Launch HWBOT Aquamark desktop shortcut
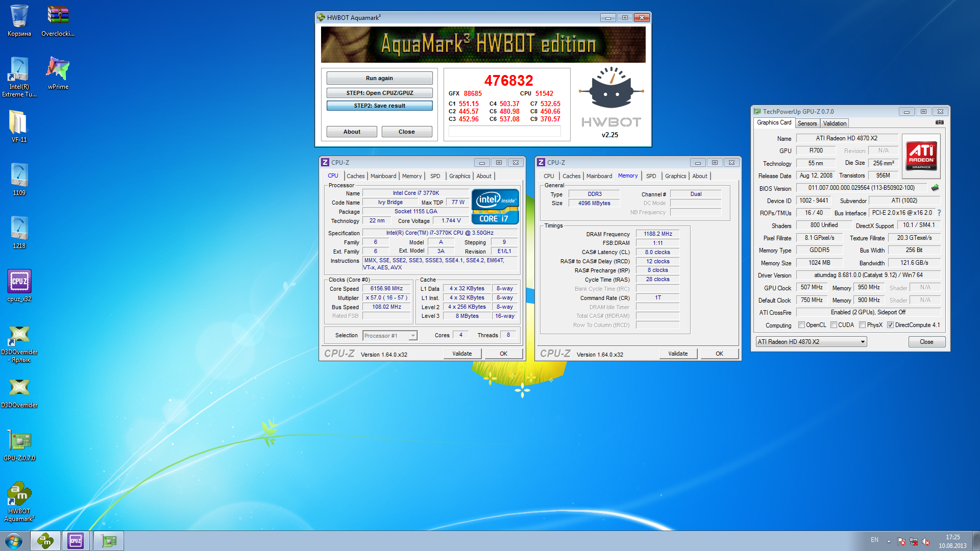This screenshot has height=551, width=980. click(x=19, y=502)
